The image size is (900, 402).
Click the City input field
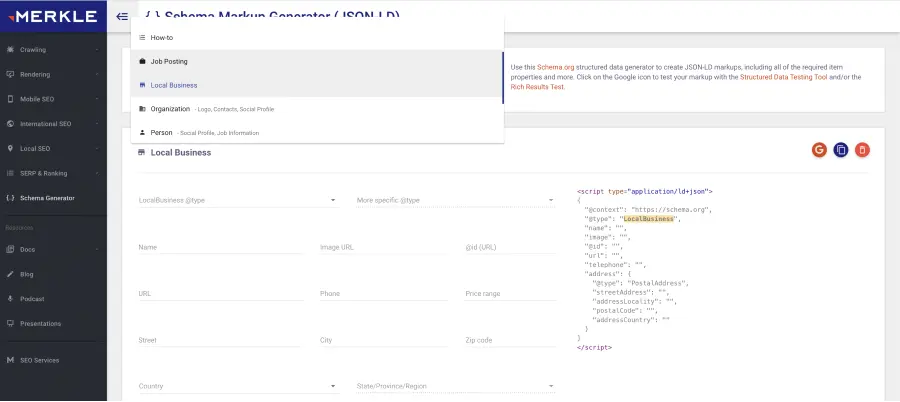click(383, 340)
